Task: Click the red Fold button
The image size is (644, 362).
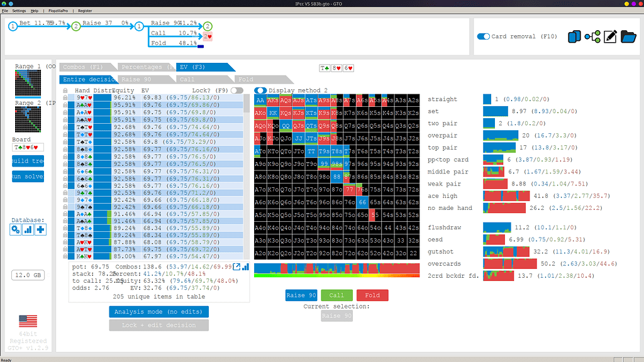Action: click(x=372, y=295)
